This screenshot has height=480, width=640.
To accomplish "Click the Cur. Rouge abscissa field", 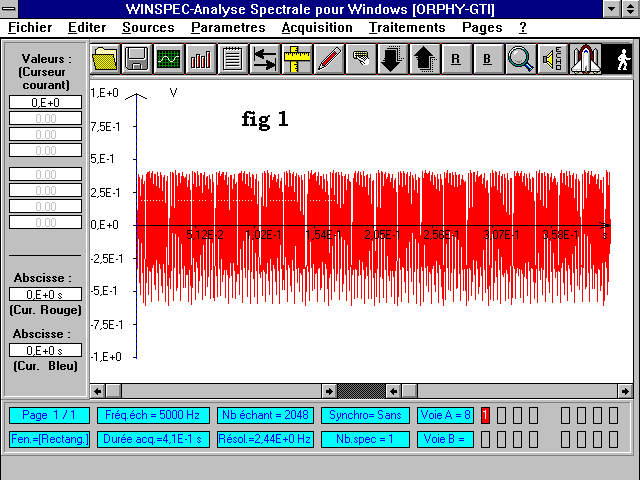I will [x=45, y=294].
